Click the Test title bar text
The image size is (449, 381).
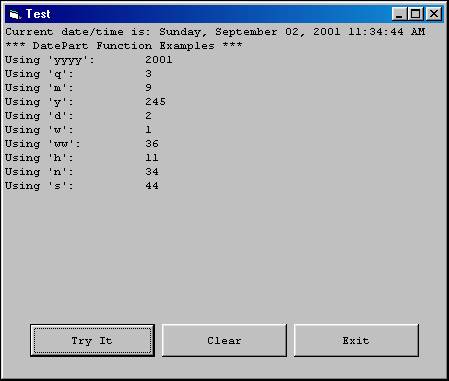point(38,14)
